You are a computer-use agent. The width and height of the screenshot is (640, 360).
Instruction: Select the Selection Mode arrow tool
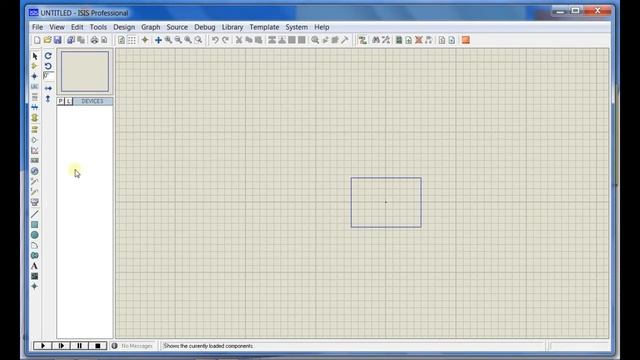(x=35, y=56)
